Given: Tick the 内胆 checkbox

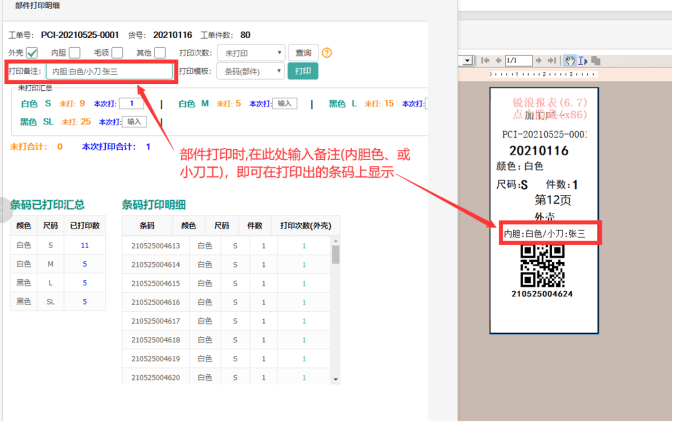Looking at the screenshot, I should tap(74, 53).
